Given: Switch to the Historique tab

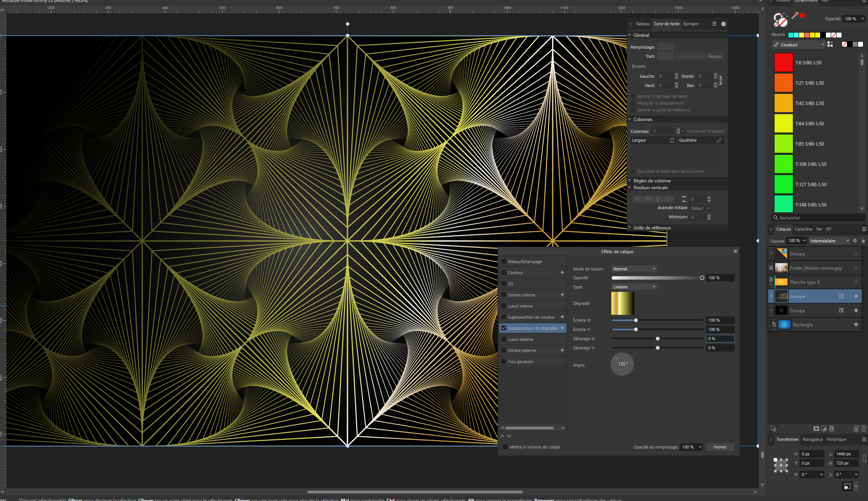Looking at the screenshot, I should (x=836, y=439).
